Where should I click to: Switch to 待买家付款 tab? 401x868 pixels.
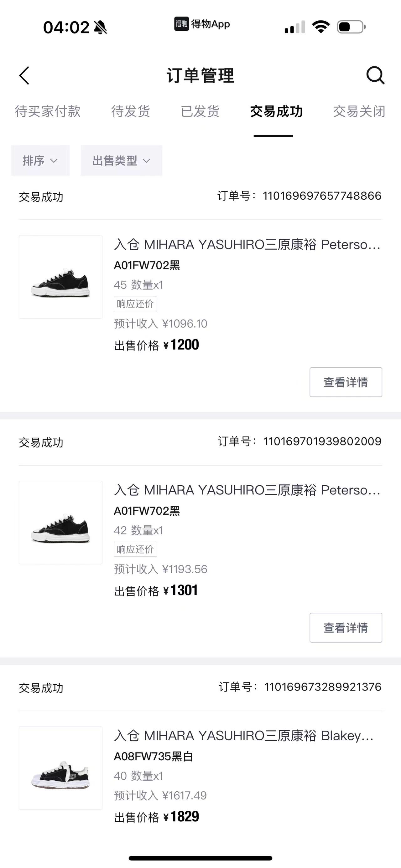click(x=48, y=111)
